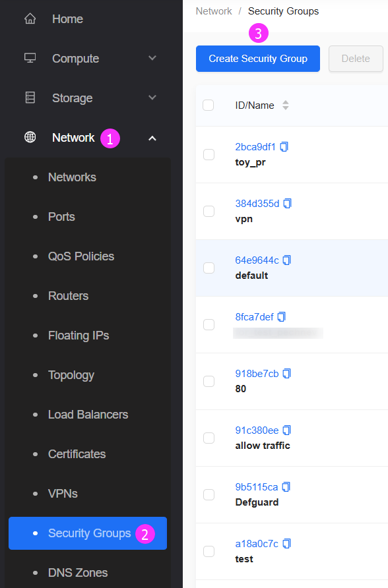
Task: Click the Create Security Group button
Action: [258, 59]
